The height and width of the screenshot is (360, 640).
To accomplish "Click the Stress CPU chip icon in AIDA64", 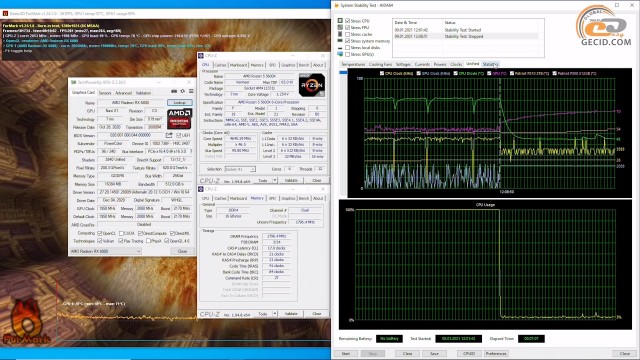I will [x=340, y=20].
